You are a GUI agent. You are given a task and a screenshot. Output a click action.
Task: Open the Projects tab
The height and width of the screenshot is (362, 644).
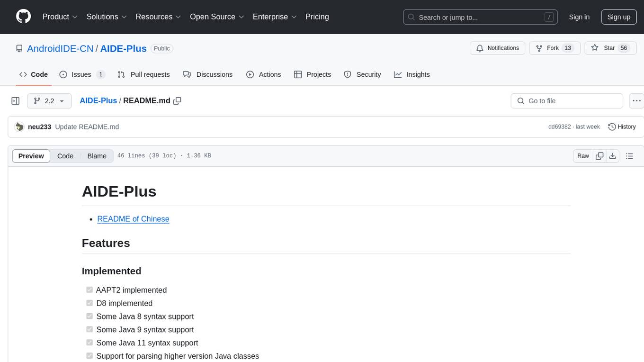pyautogui.click(x=313, y=74)
